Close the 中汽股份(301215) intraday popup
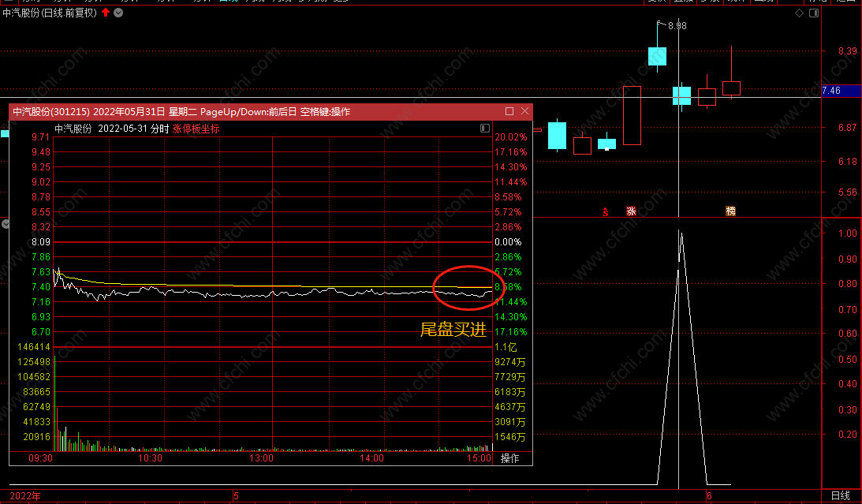Screen dimensions: 862x504 coord(525,111)
